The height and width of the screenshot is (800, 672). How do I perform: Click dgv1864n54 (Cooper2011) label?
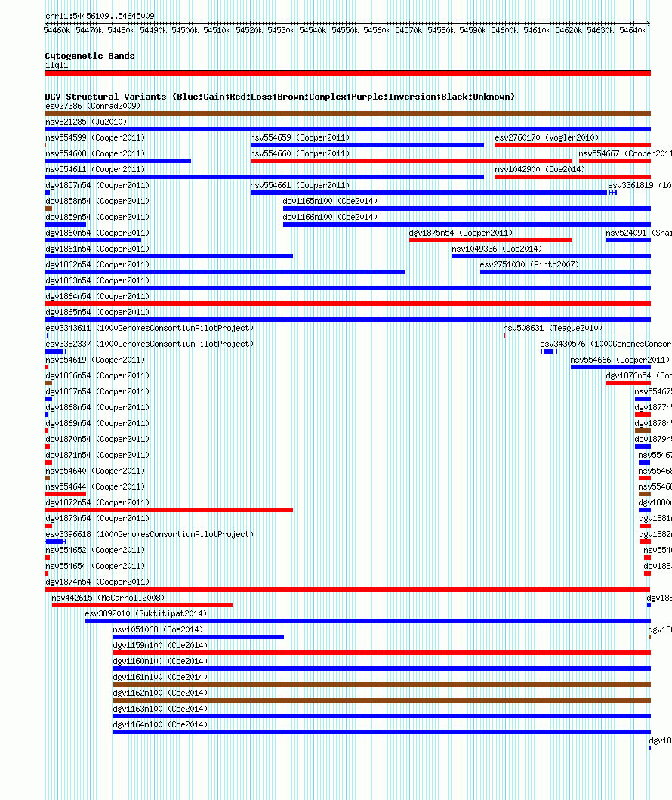pyautogui.click(x=97, y=296)
